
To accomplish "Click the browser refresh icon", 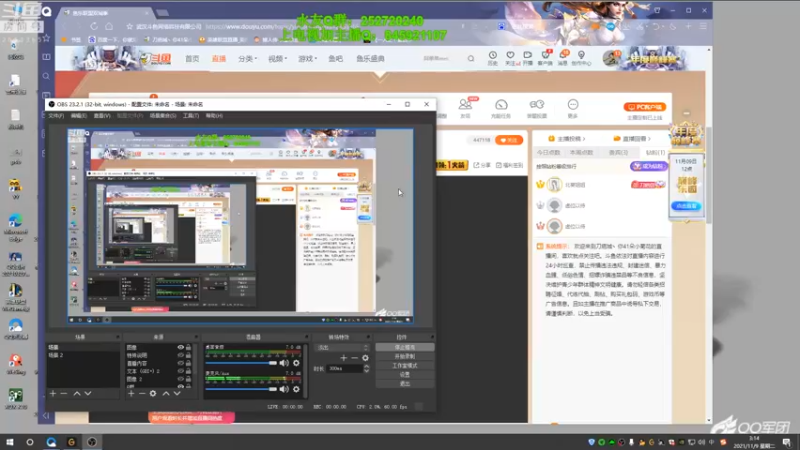I will click(94, 26).
